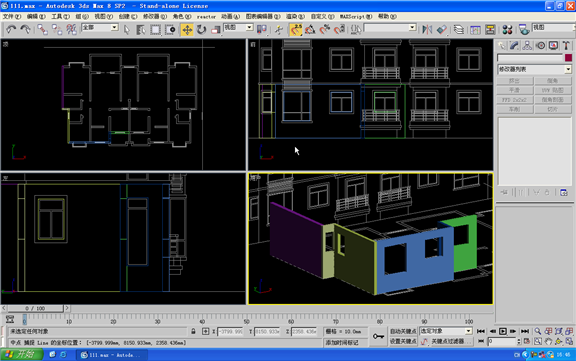Viewport: 576px width, 361px height.
Task: Open the Modify panel tab icon
Action: [514, 46]
